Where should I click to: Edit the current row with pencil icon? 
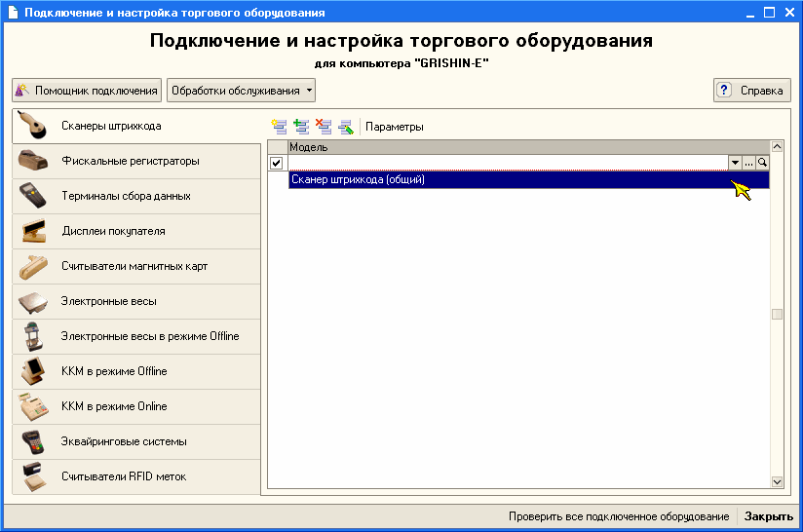coord(346,126)
